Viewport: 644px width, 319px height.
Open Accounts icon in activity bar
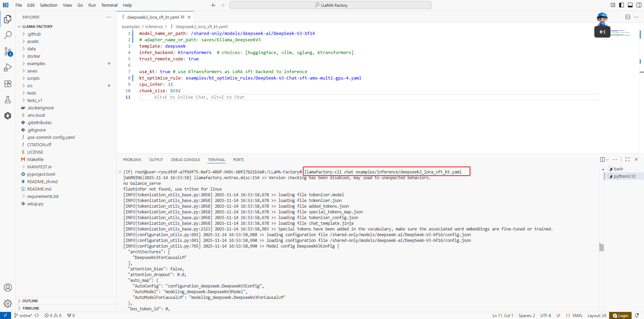click(8, 287)
